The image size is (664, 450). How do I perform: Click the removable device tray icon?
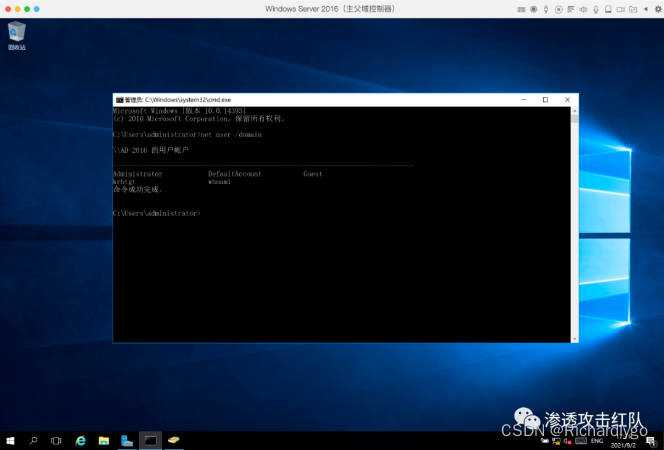545,441
